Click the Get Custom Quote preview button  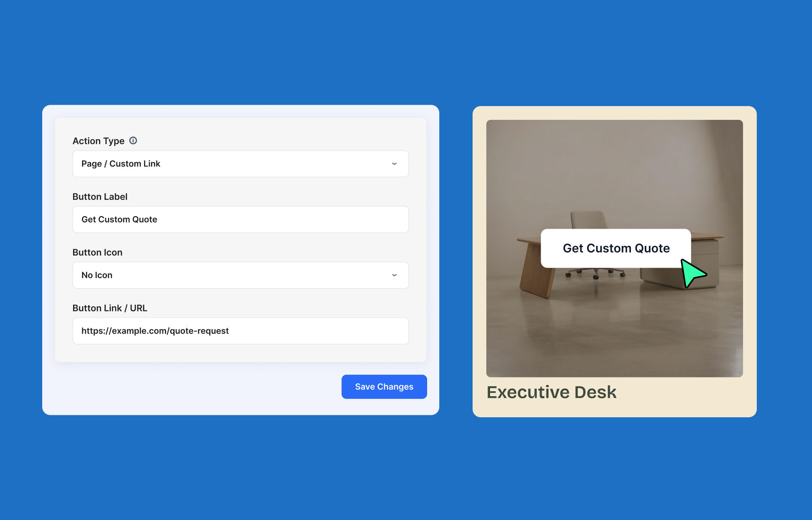tap(615, 248)
